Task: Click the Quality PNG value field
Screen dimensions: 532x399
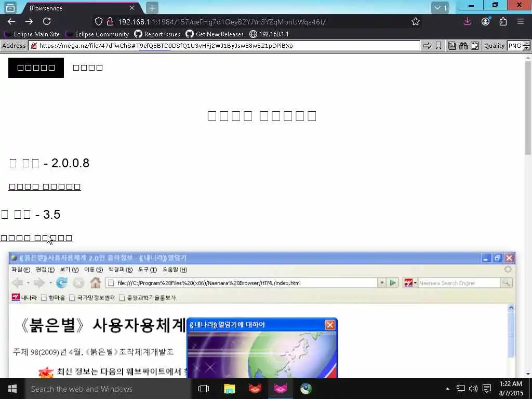Action: (514, 46)
